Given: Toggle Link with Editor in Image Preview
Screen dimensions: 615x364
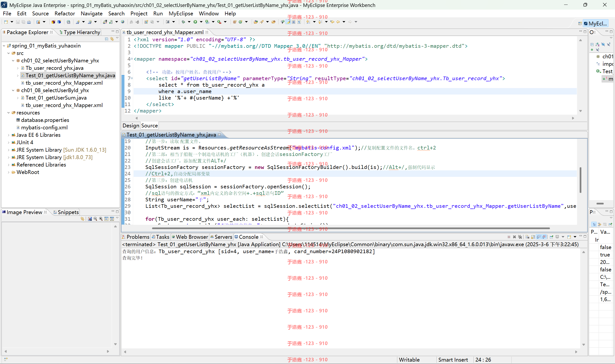Looking at the screenshot, I should pos(82,219).
